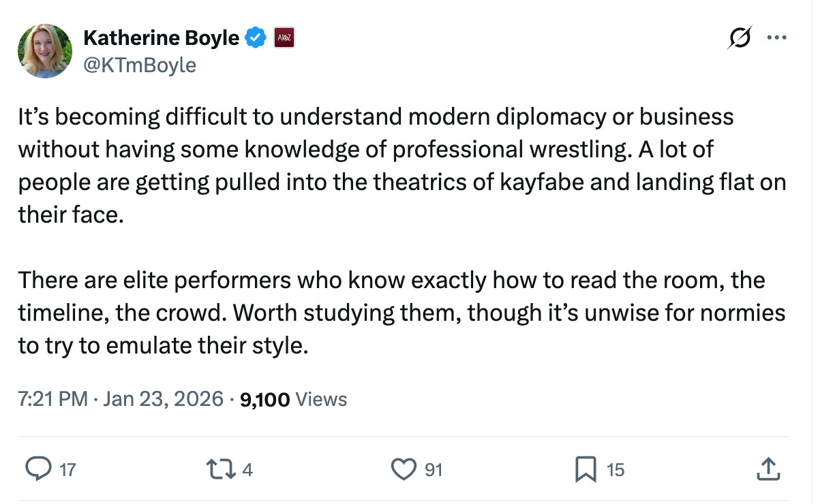Viewport: 818px width, 504px height.
Task: Click the blue verified checkmark badge
Action: point(255,38)
